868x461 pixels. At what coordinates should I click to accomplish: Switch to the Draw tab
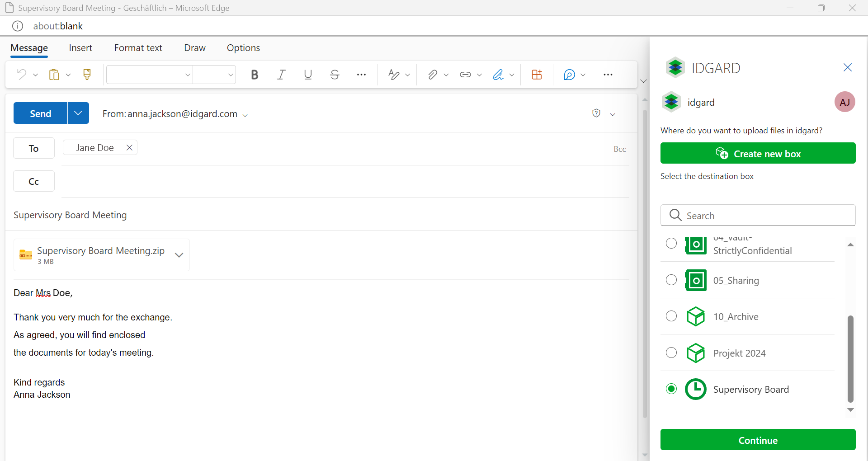coord(195,48)
